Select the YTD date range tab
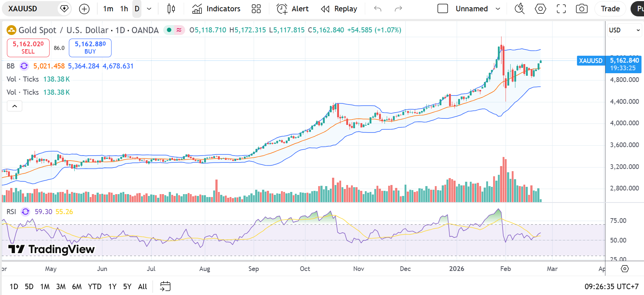Screen dimensions: 644x295 click(95, 287)
